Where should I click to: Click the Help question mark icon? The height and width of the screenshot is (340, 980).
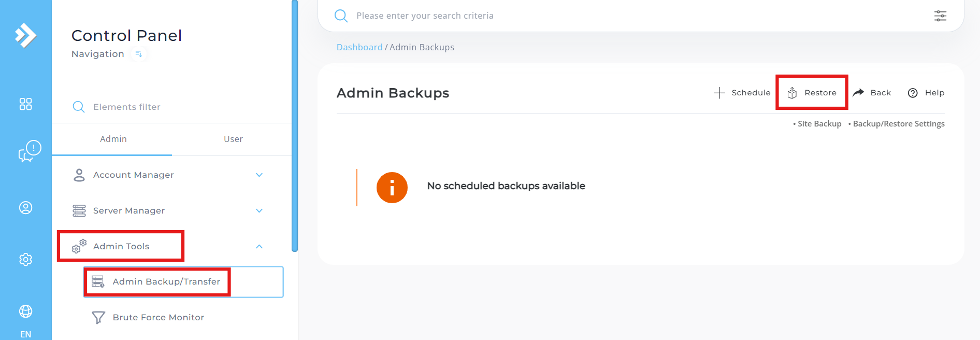pyautogui.click(x=913, y=93)
